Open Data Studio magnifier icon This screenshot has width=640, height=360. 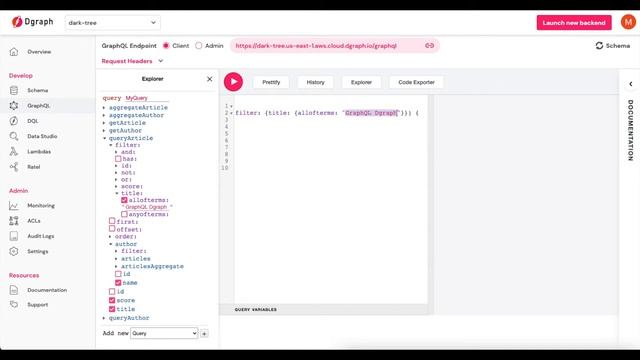tap(14, 136)
